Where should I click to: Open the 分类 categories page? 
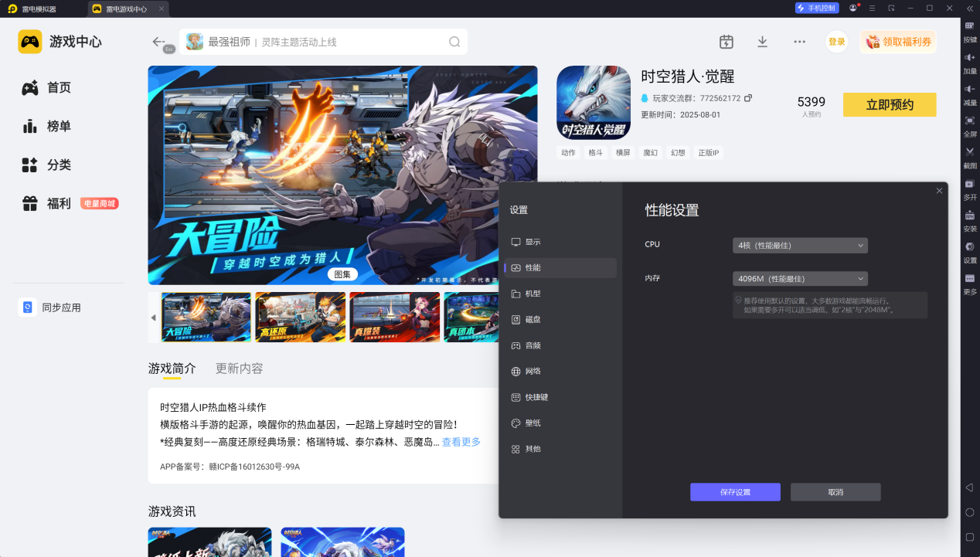[46, 165]
